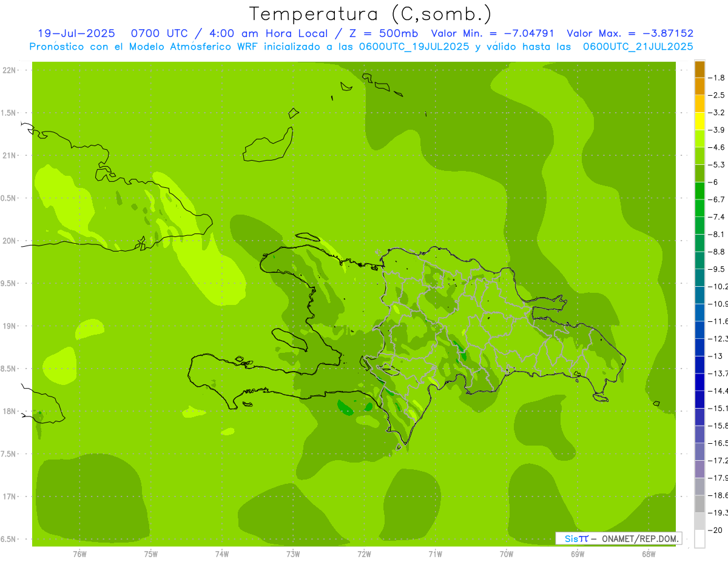Click the 18N latitude axis label
This screenshot has width=728, height=562.
(8, 412)
